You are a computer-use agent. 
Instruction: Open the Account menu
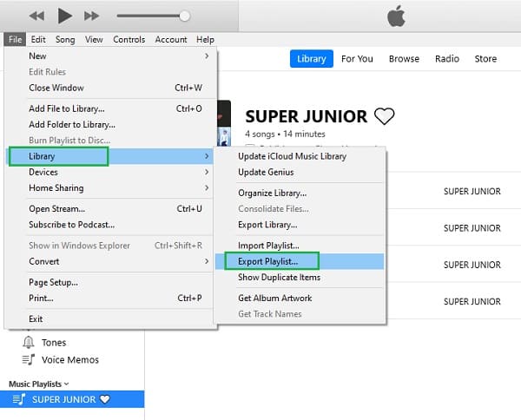171,40
